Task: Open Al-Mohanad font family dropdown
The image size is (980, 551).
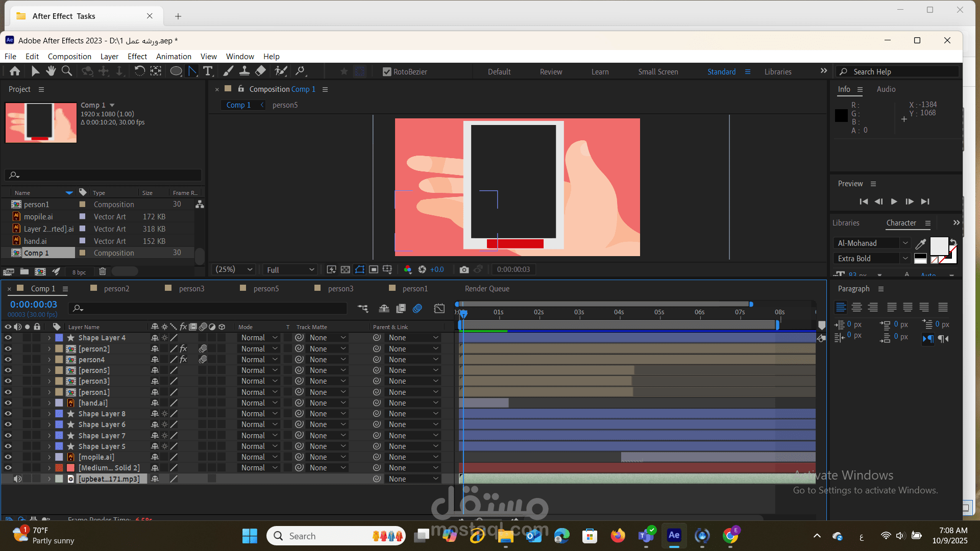Action: pos(905,243)
